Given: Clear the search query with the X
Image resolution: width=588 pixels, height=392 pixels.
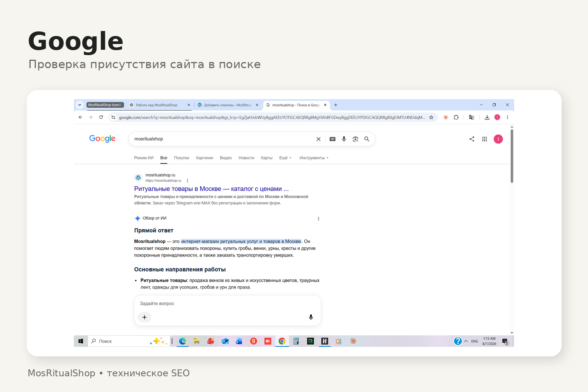Looking at the screenshot, I should pyautogui.click(x=318, y=139).
